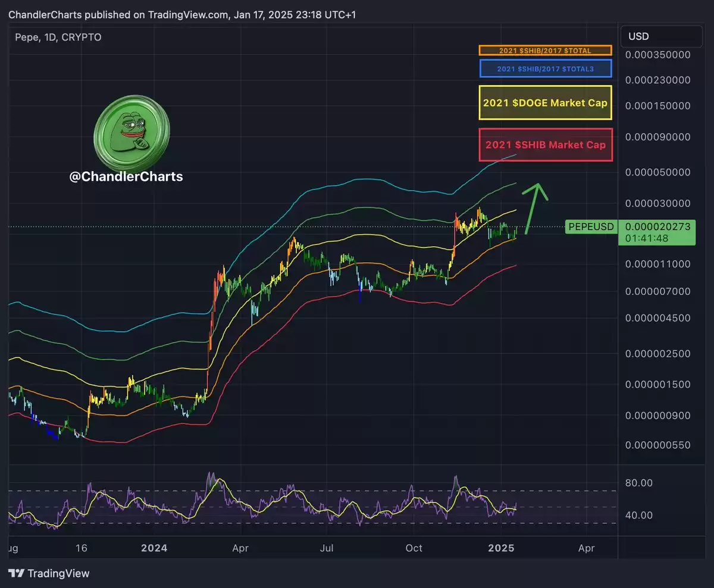Click the 0.000030000 price axis value
The image size is (714, 588).
pos(657,203)
